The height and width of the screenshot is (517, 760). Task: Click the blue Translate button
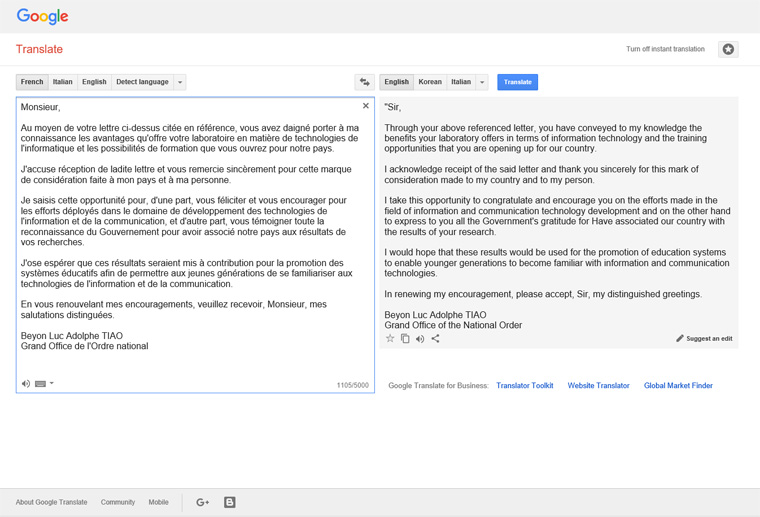click(518, 82)
